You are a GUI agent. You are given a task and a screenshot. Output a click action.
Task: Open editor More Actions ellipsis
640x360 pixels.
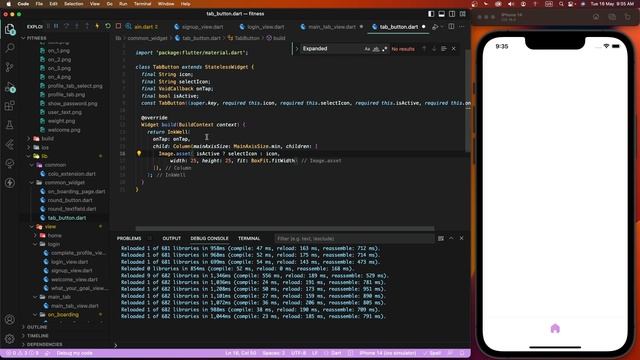[x=462, y=27]
